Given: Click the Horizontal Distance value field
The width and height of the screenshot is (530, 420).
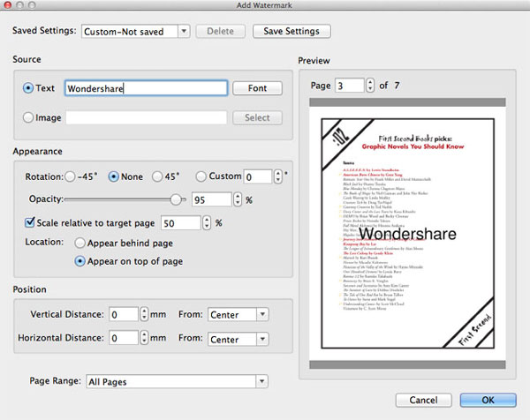Looking at the screenshot, I should (x=124, y=338).
